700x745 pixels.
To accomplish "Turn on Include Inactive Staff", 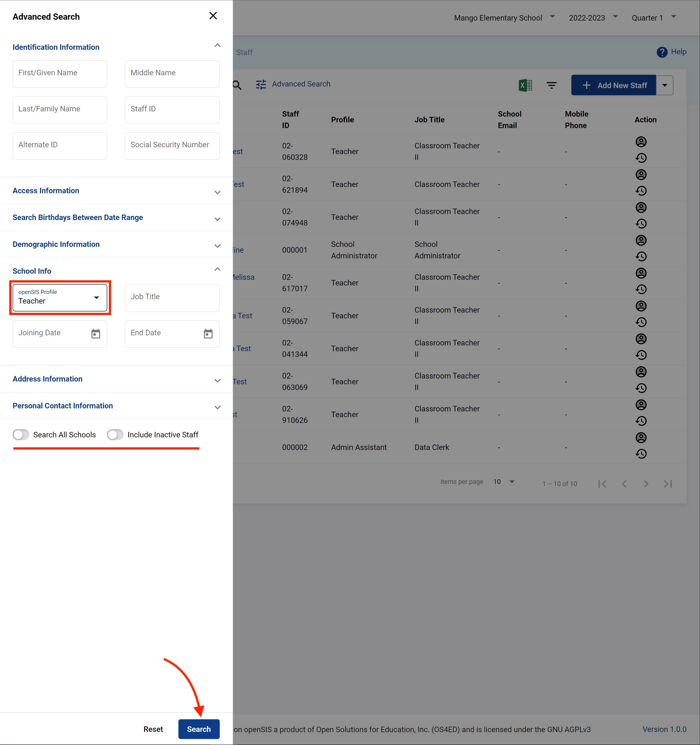I will click(x=115, y=435).
